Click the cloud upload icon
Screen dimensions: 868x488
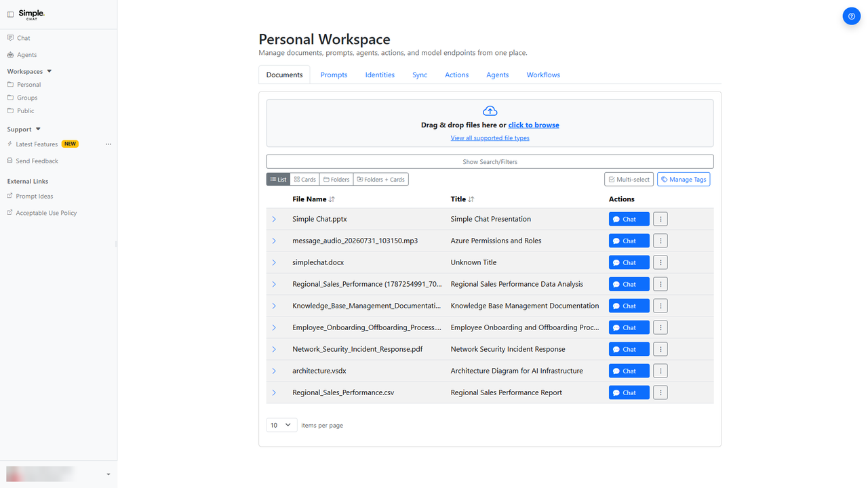point(490,111)
